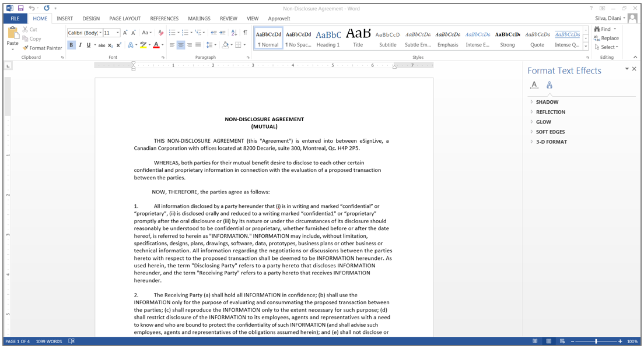Switch to the REFERENCES ribbon tab
Image resolution: width=644 pixels, height=349 pixels.
pyautogui.click(x=164, y=19)
